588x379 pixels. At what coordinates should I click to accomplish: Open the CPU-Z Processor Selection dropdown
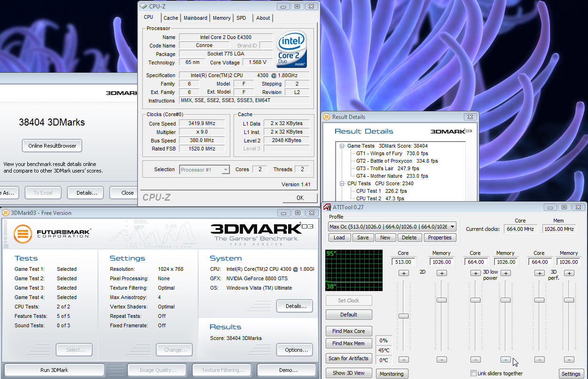(226, 169)
